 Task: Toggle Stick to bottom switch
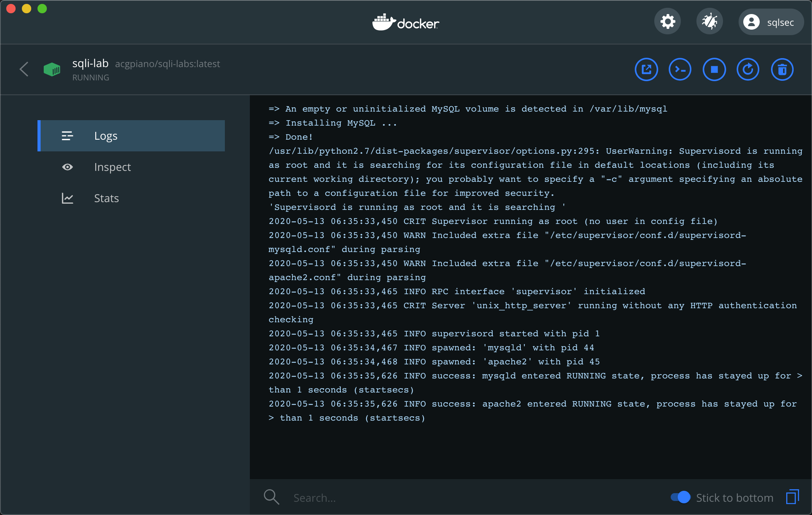[x=680, y=497]
